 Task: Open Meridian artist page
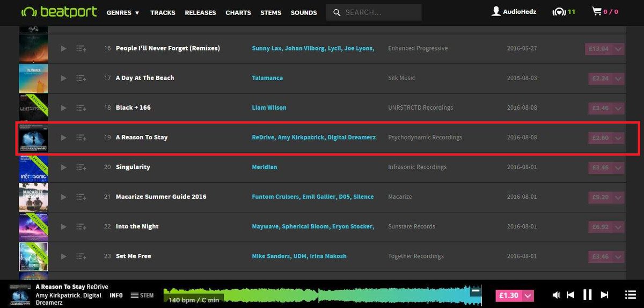(265, 167)
